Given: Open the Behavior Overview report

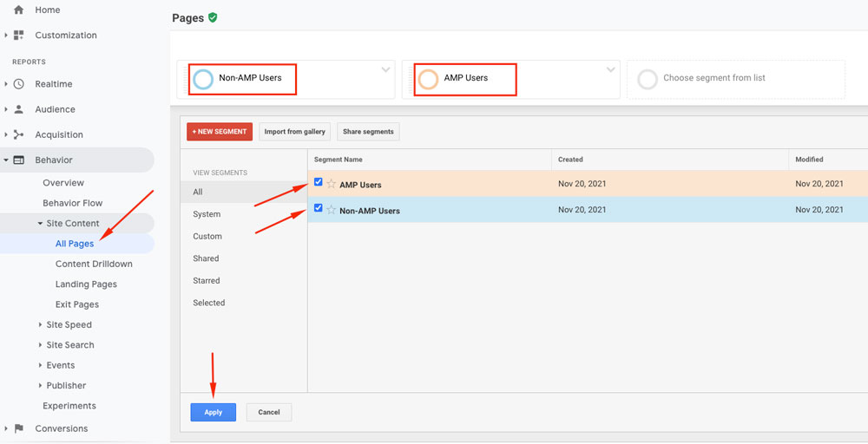Looking at the screenshot, I should [x=63, y=183].
